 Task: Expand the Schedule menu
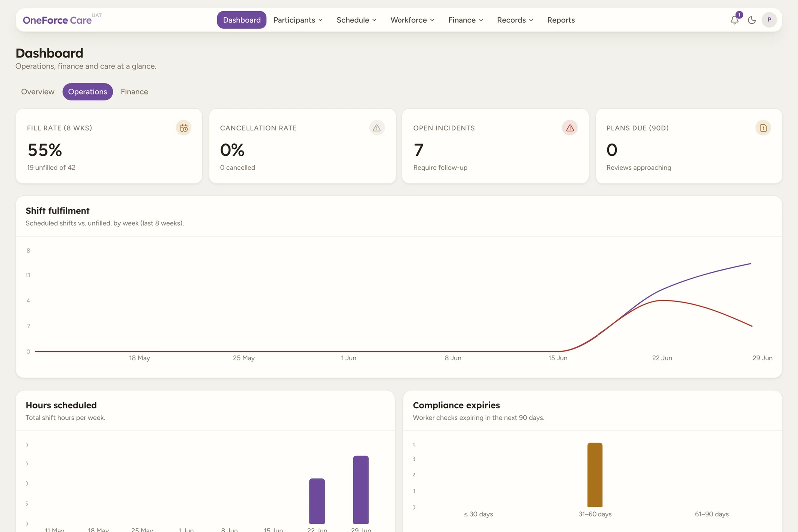tap(356, 20)
